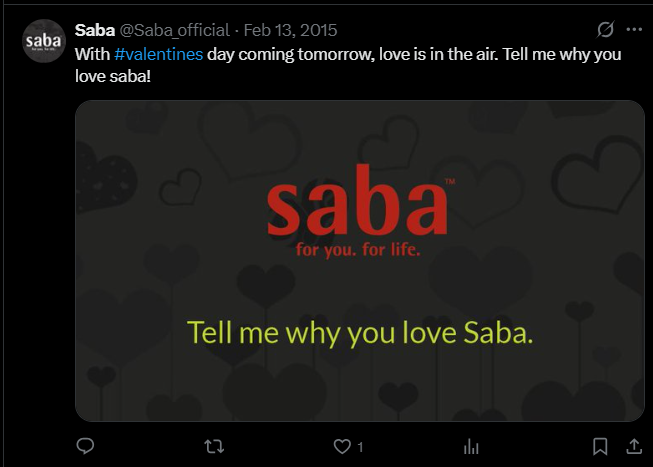
Task: Click the Share upload-arrow icon
Action: (633, 446)
